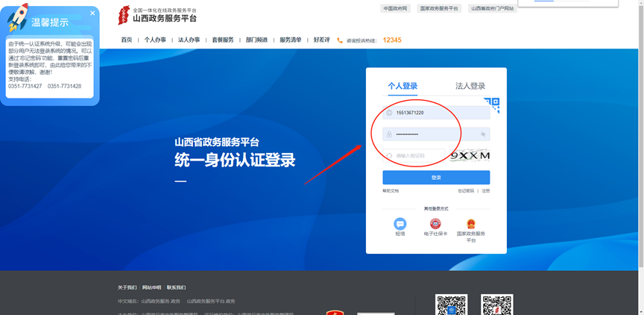
Task: Switch to the 法人登录 tab
Action: pos(470,86)
